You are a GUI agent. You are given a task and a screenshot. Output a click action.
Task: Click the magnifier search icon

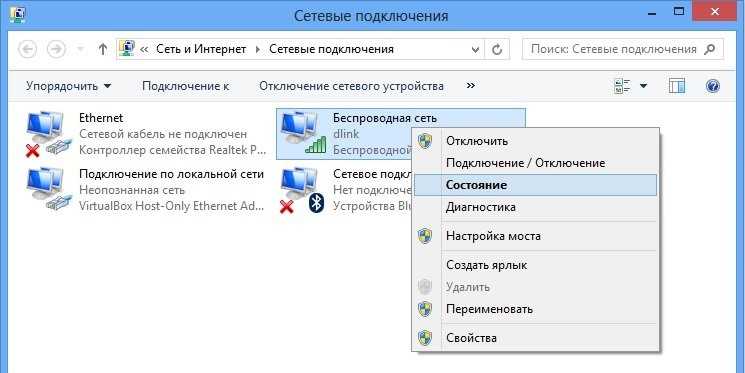(x=710, y=49)
